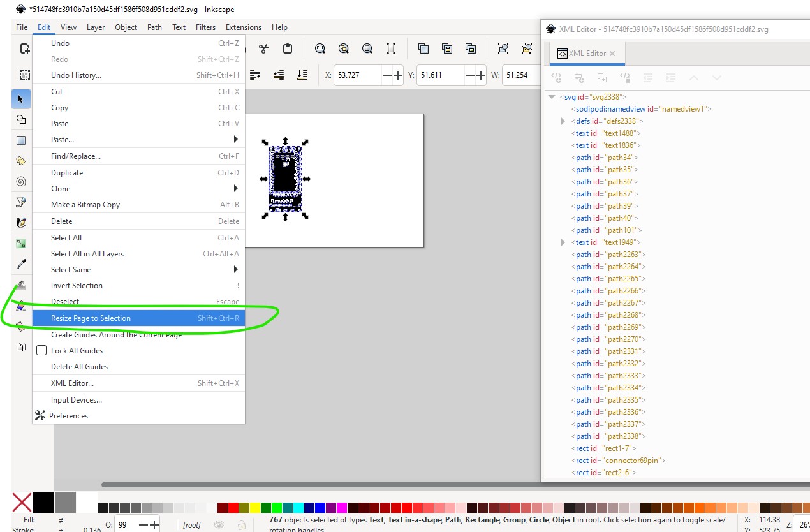Click the Group objects toolbar icon
This screenshot has width=810, height=532.
503,48
